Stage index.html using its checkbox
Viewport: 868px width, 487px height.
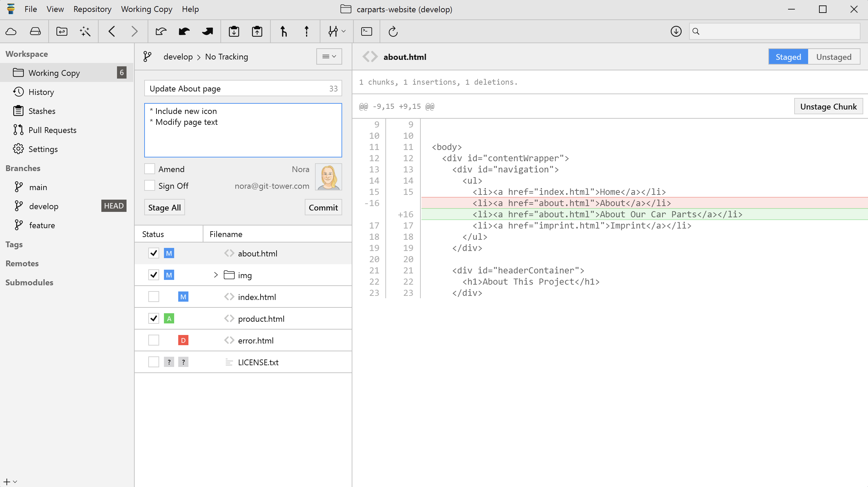coord(154,297)
